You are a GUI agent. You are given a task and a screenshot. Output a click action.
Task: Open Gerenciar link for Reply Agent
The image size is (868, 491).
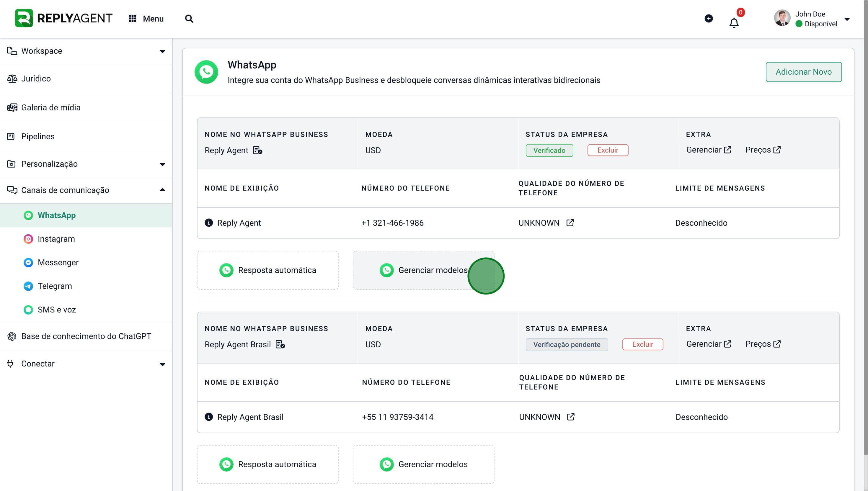(x=709, y=150)
